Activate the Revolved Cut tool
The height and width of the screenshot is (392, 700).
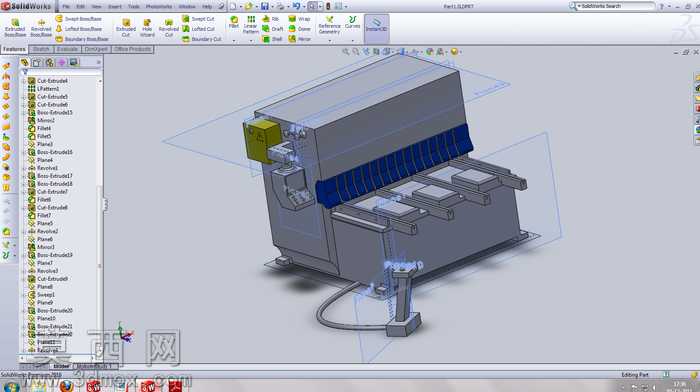tap(168, 28)
